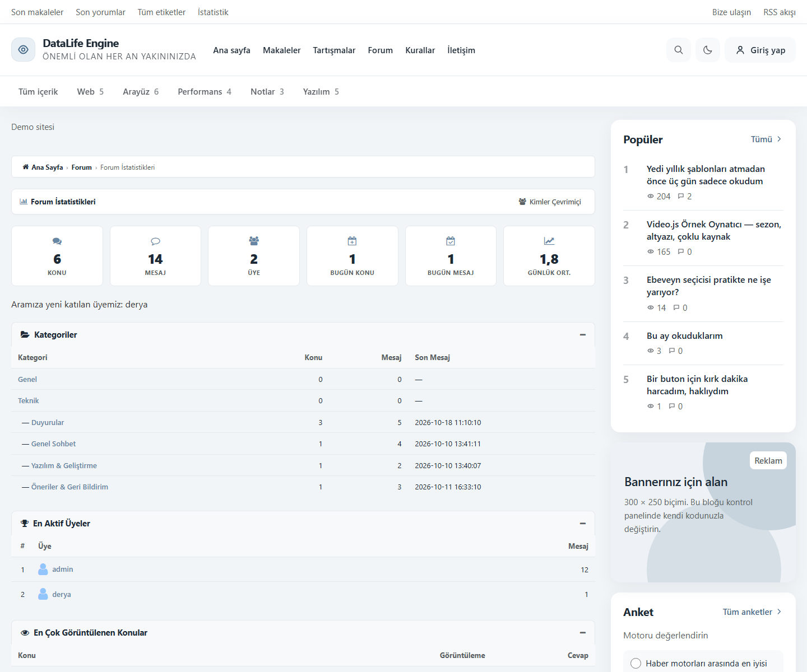Collapse the Kategoriler panel
The image size is (807, 672).
(583, 334)
